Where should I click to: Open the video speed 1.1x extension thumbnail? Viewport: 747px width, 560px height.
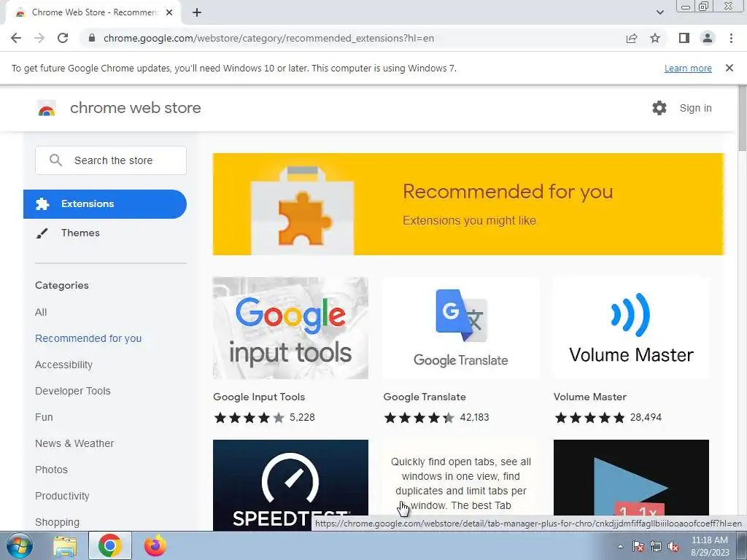pos(631,478)
